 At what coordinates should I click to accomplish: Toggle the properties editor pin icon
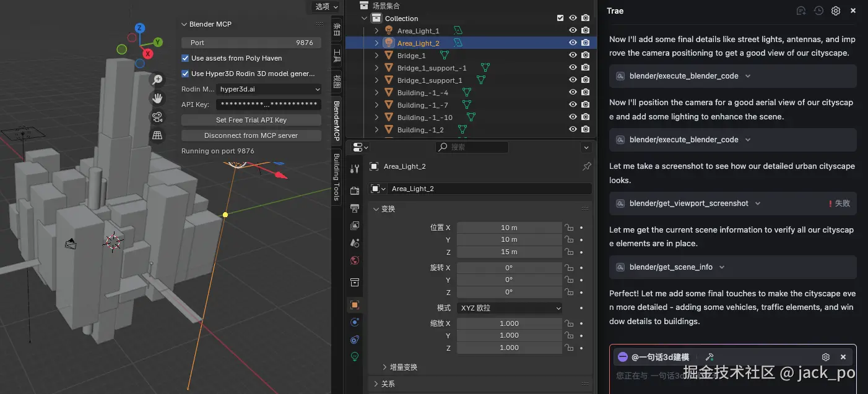pyautogui.click(x=587, y=166)
